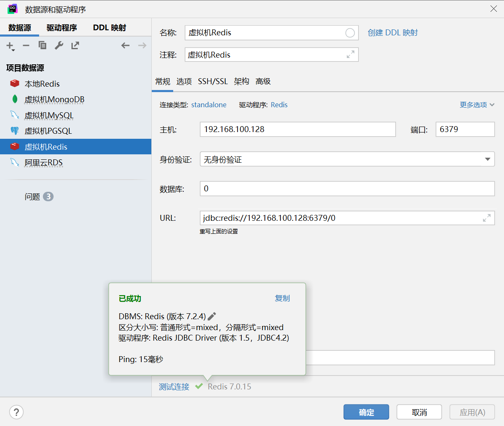
Task: Switch to the 数据源 tab
Action: (x=20, y=28)
